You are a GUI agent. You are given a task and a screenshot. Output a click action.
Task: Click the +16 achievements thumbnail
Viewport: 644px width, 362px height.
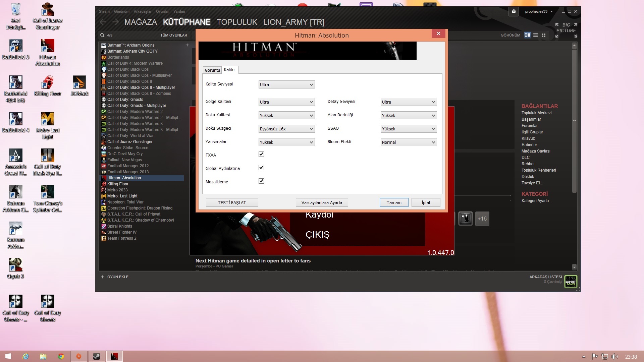pyautogui.click(x=482, y=219)
